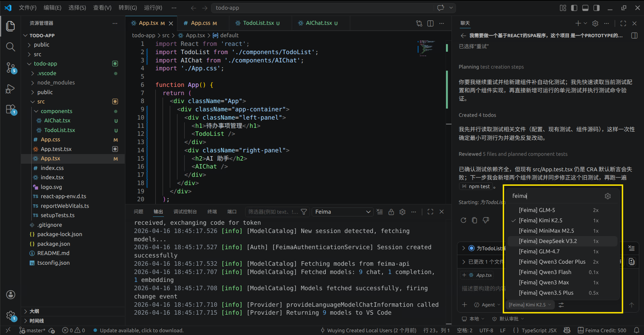Switch to the 问题 problems tab

click(x=138, y=212)
